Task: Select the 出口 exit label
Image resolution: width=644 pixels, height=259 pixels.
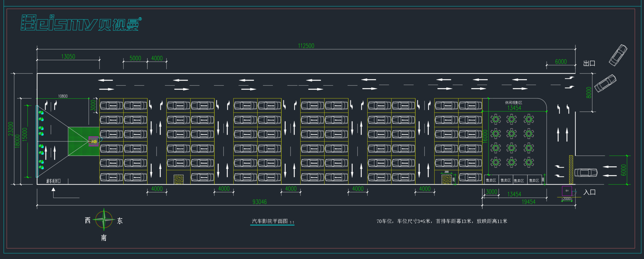Action: (589, 63)
